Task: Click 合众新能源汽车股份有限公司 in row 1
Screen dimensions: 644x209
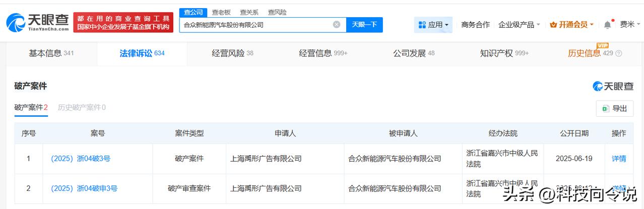Action: (x=395, y=159)
